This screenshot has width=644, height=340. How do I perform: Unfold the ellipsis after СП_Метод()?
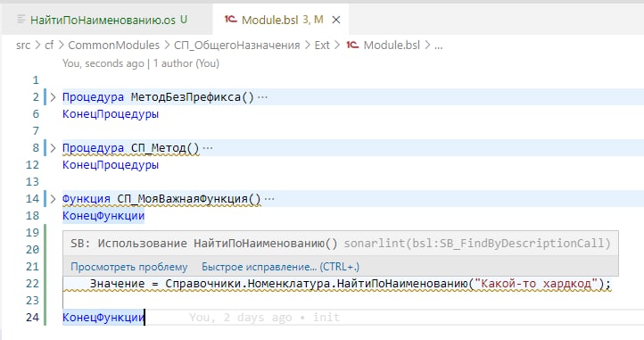pos(208,148)
